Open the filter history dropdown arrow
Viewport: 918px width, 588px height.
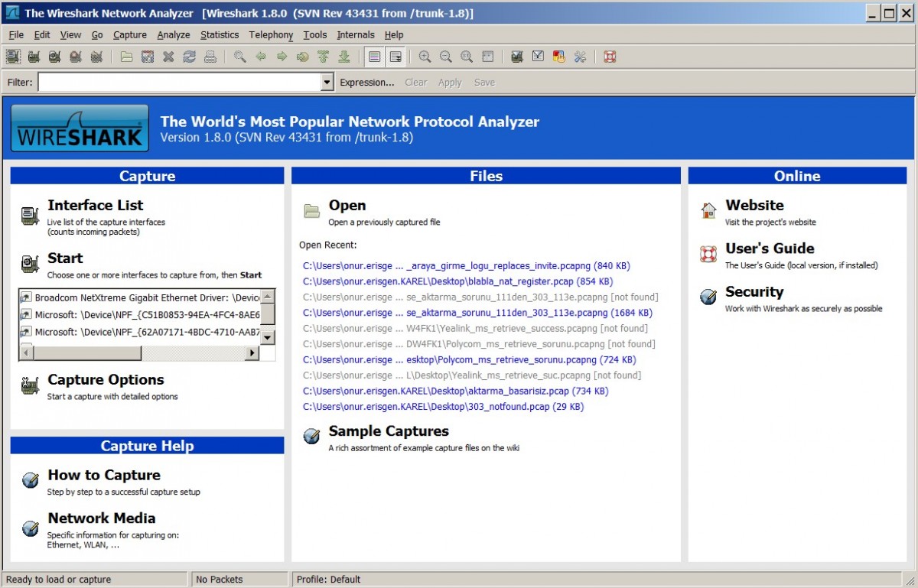[327, 83]
